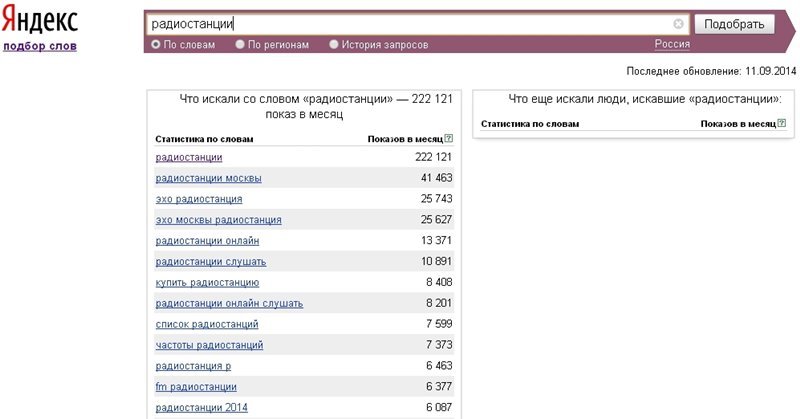Click the Последнее обновление: 11.09.2014 text
The width and height of the screenshot is (800, 419).
pos(711,71)
